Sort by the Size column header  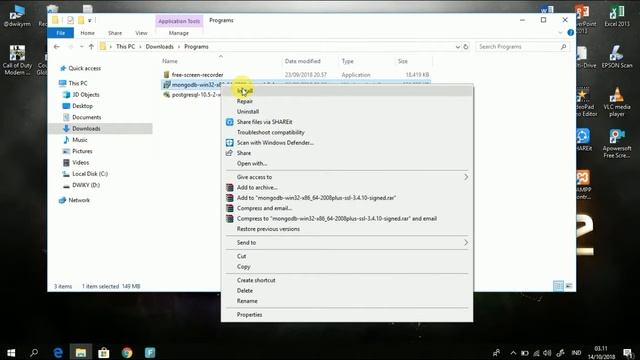[403, 61]
